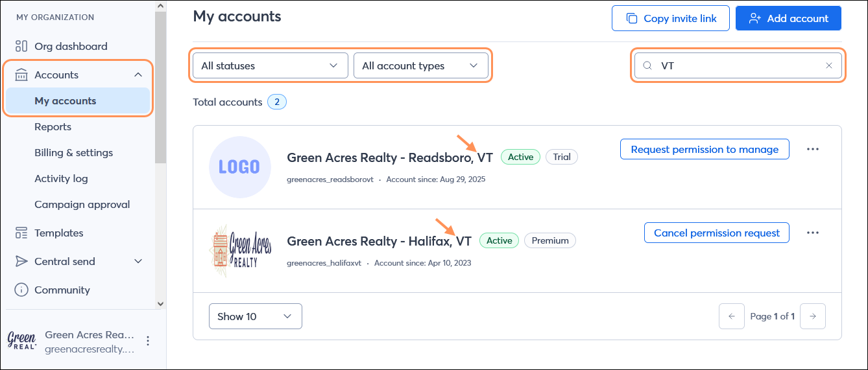868x370 pixels.
Task: Click the add-person icon in Add account
Action: point(754,18)
